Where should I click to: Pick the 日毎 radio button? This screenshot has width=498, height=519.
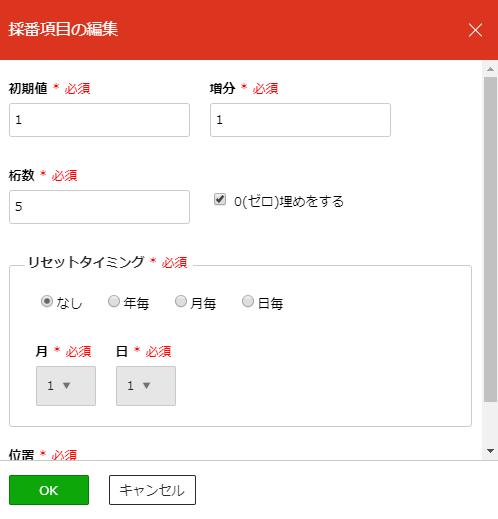[248, 301]
